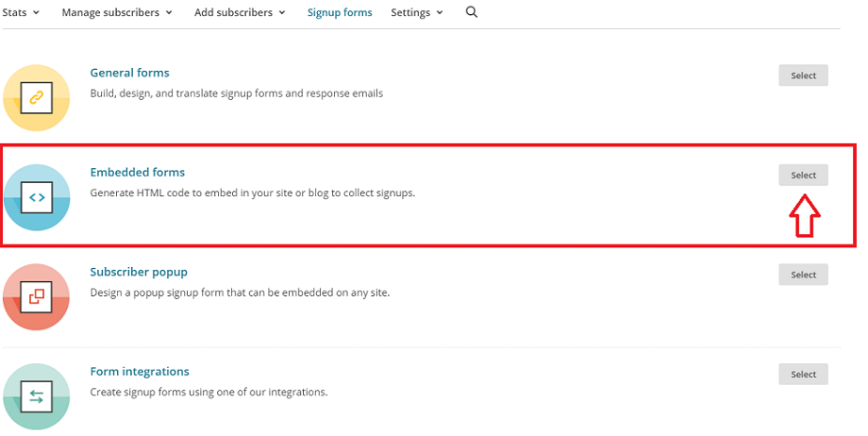Image resolution: width=868 pixels, height=436 pixels.
Task: Choose Select for Form integrations
Action: pos(803,375)
